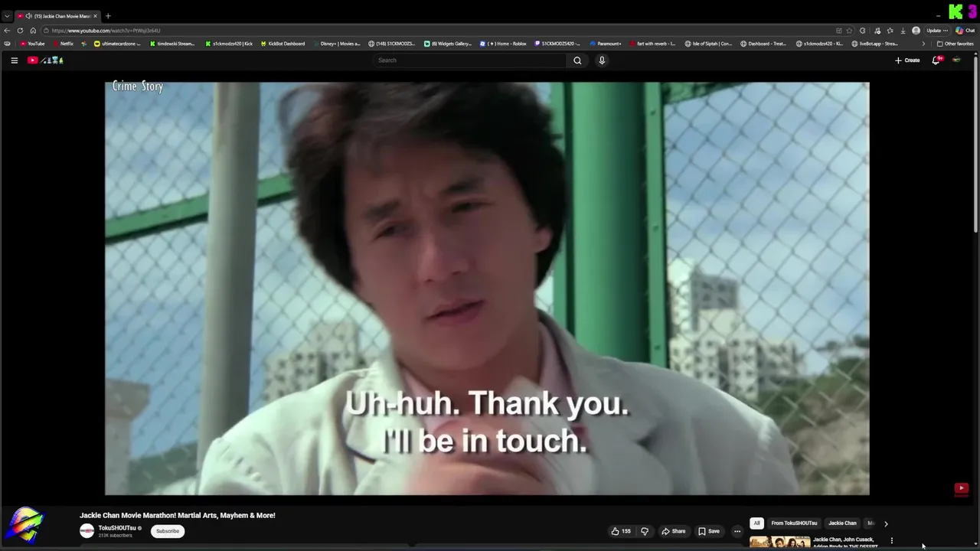
Task: Open the Home - Roblox bookmark
Action: coord(503,44)
